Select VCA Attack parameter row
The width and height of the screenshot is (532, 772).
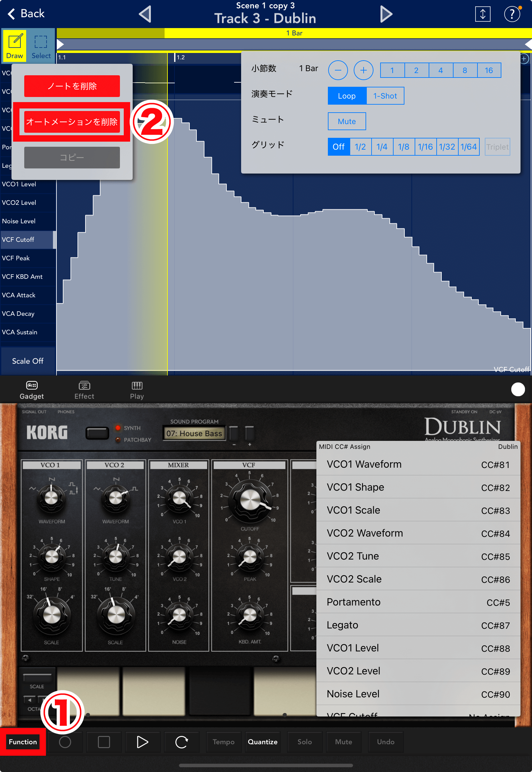click(27, 295)
